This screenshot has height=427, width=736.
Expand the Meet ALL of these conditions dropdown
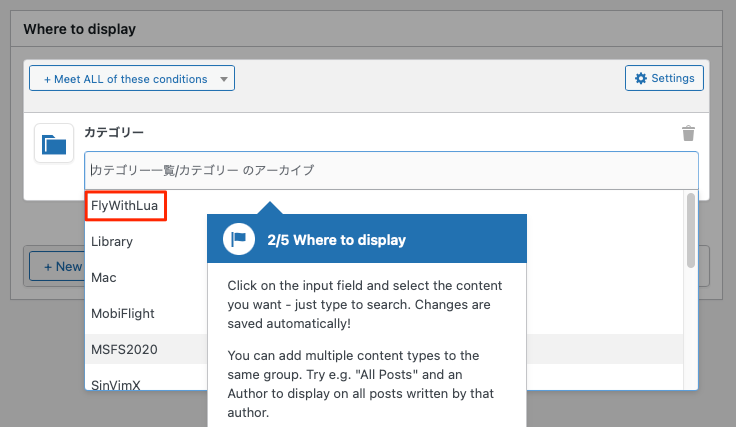[132, 78]
